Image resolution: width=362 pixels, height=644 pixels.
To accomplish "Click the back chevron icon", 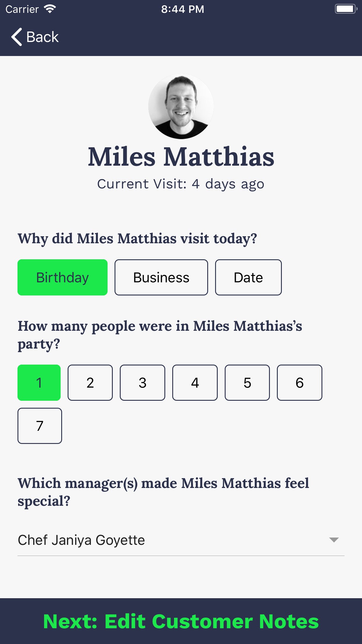I will coord(17,37).
